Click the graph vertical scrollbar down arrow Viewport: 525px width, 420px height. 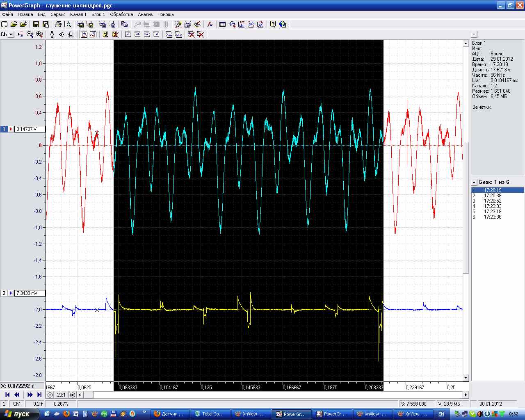466,378
